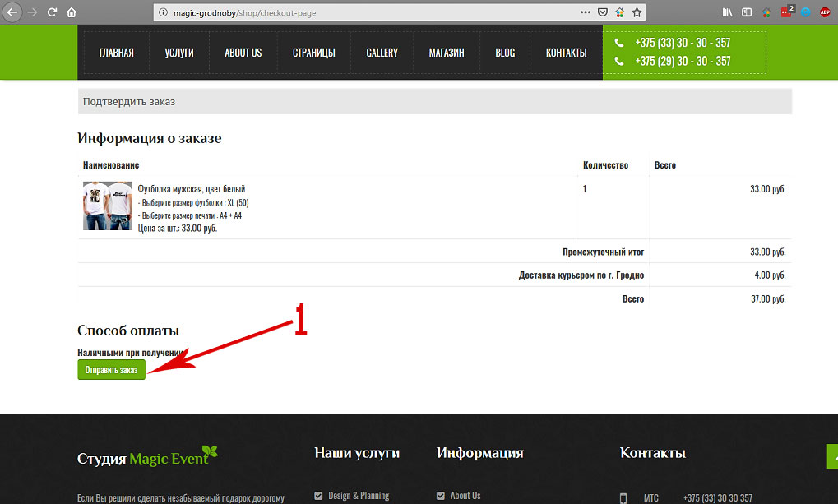Click the Design & Planning footer link
Image resolution: width=838 pixels, height=504 pixels.
[x=359, y=496]
